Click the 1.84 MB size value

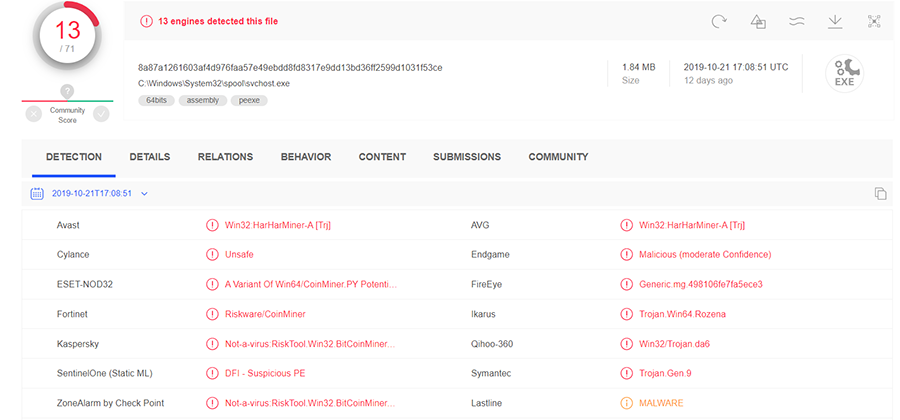[x=639, y=67]
